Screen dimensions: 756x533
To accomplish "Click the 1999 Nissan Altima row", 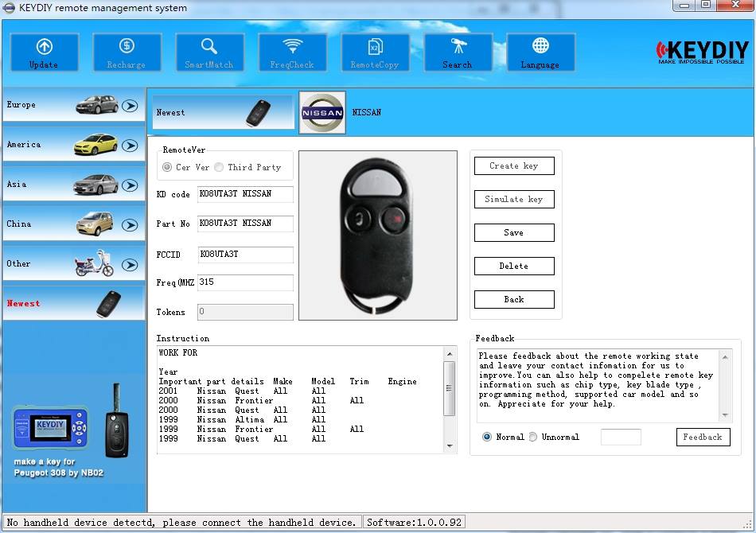I will [x=242, y=420].
